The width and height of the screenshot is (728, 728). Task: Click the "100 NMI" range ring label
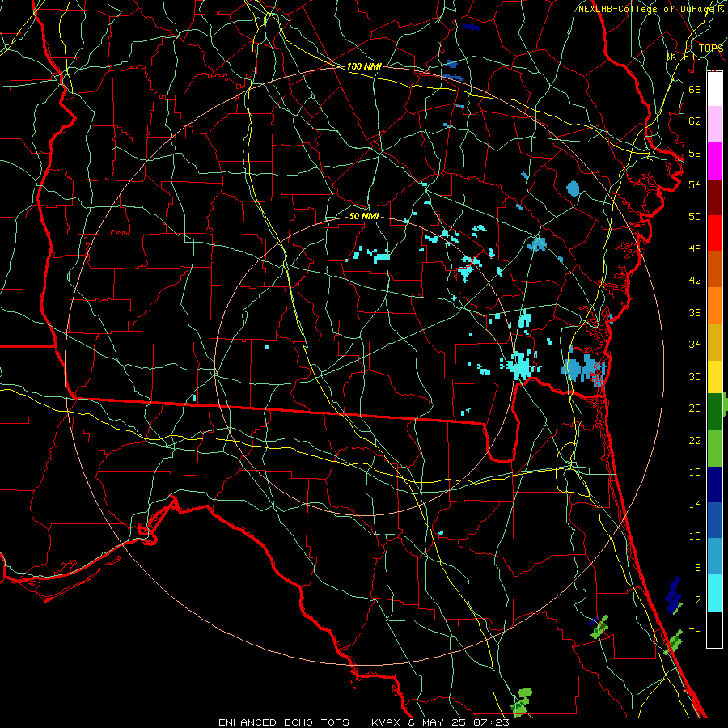pos(364,66)
